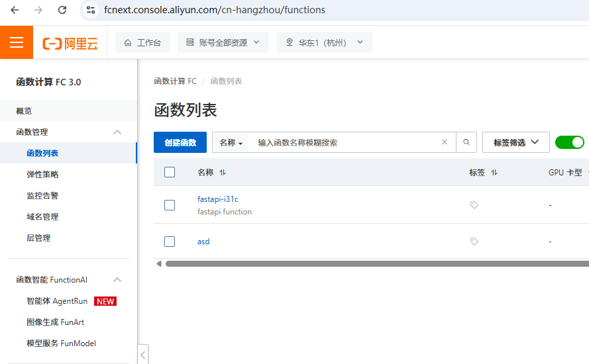The height and width of the screenshot is (364, 589).
Task: Click the GPU 卡型 column header
Action: (x=565, y=173)
